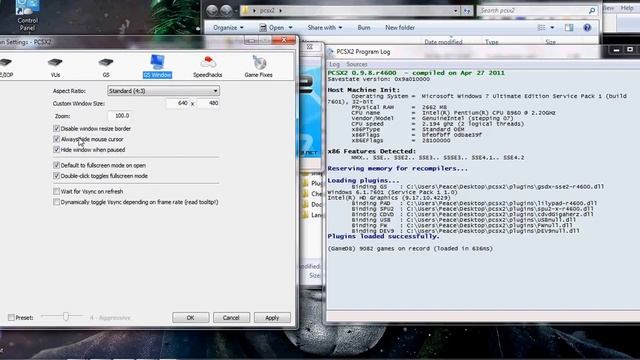
Task: Click the Organize menu in Explorer
Action: pos(228,28)
